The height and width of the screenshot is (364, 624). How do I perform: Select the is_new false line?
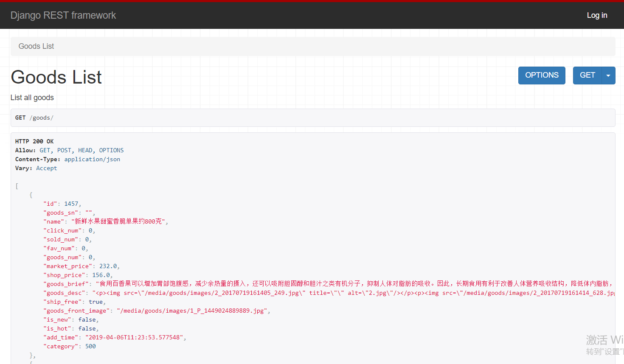coord(71,319)
